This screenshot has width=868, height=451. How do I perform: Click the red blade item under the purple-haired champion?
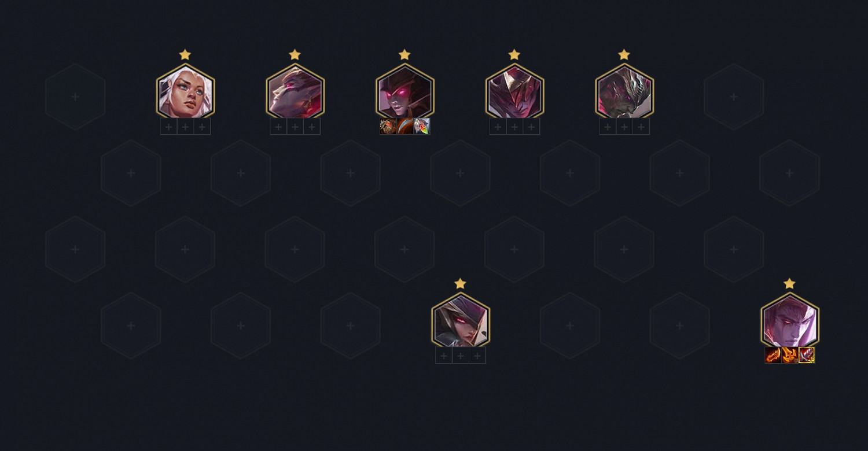click(773, 355)
